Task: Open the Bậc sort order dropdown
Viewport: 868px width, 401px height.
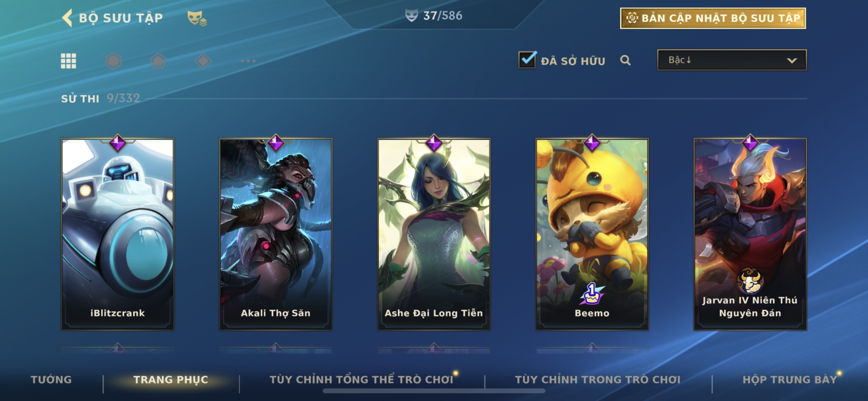Action: click(x=731, y=60)
